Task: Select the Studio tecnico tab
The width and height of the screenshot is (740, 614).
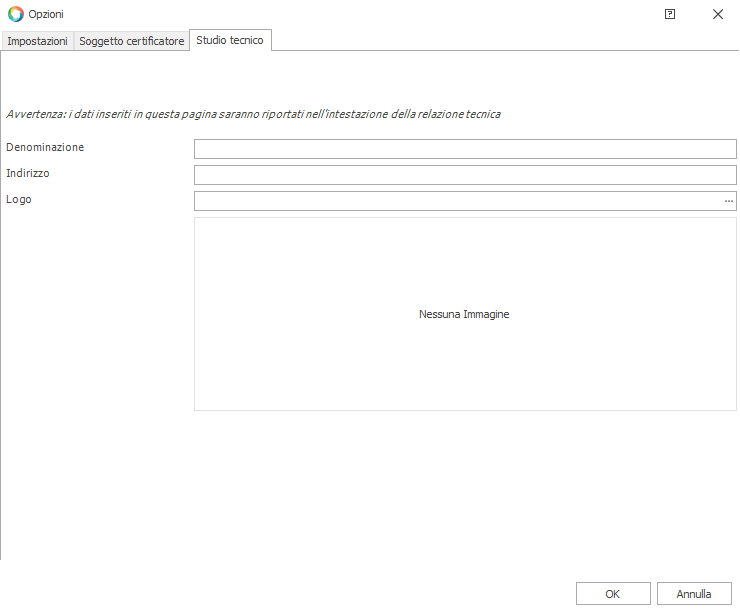Action: (x=230, y=40)
